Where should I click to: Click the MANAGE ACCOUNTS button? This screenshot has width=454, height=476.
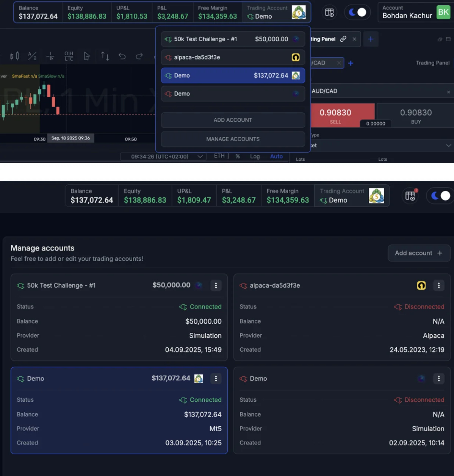[233, 139]
